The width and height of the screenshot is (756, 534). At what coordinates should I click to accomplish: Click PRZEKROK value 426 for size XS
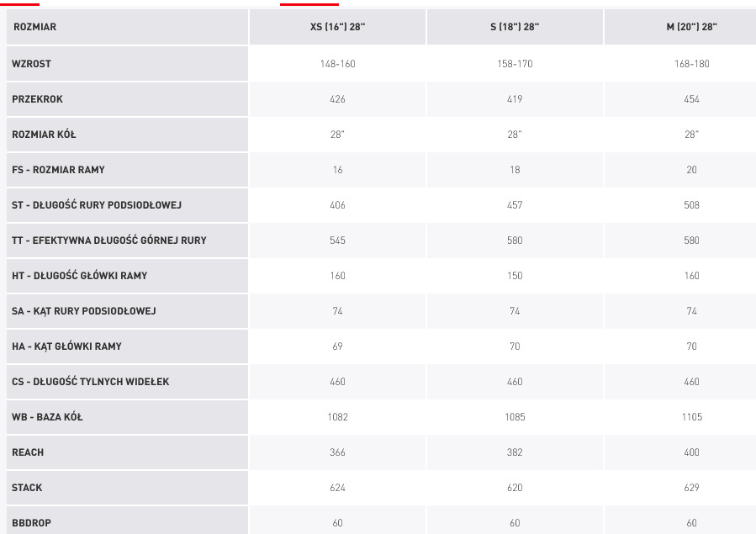coord(338,99)
